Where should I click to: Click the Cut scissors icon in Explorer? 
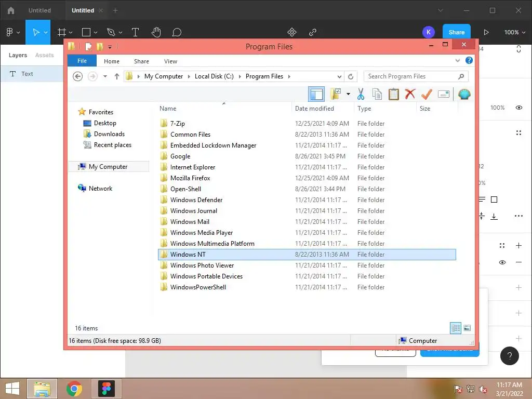coord(361,94)
